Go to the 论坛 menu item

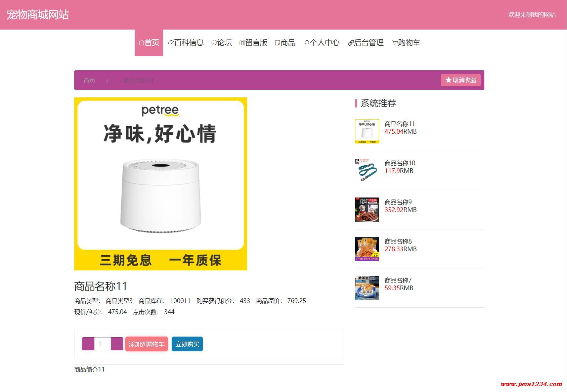point(222,43)
